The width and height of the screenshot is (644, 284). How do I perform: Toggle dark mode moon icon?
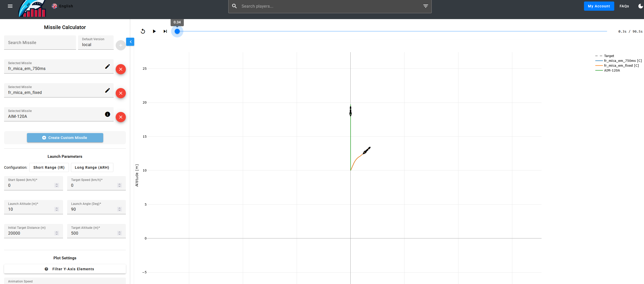coord(640,6)
